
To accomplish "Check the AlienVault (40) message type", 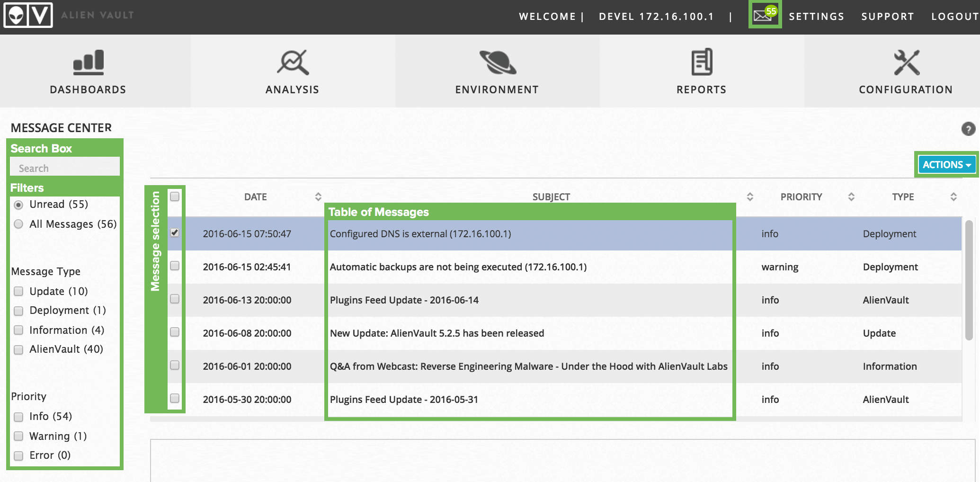I will pos(18,349).
